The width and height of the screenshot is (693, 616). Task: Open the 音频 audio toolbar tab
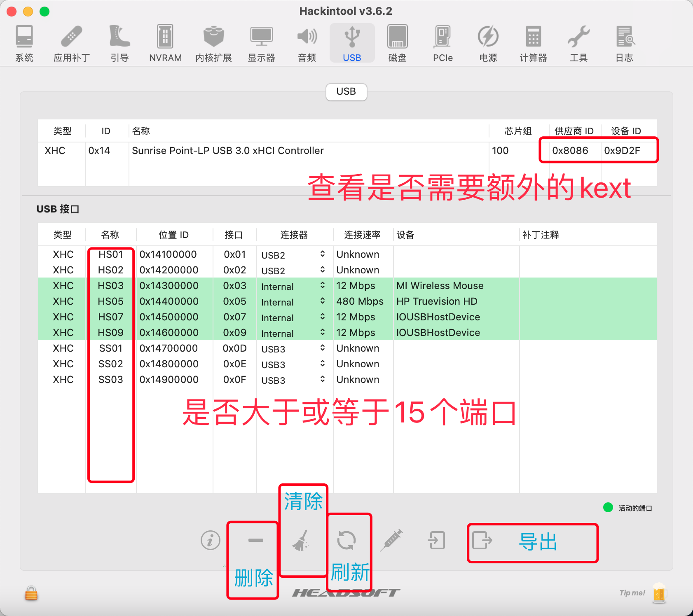click(x=307, y=43)
